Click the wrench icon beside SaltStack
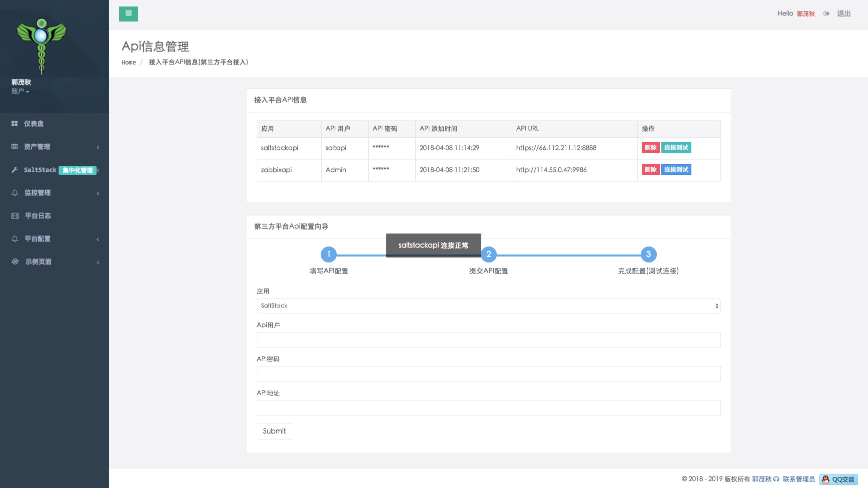Screen dimensions: 868x488 pyautogui.click(x=15, y=170)
